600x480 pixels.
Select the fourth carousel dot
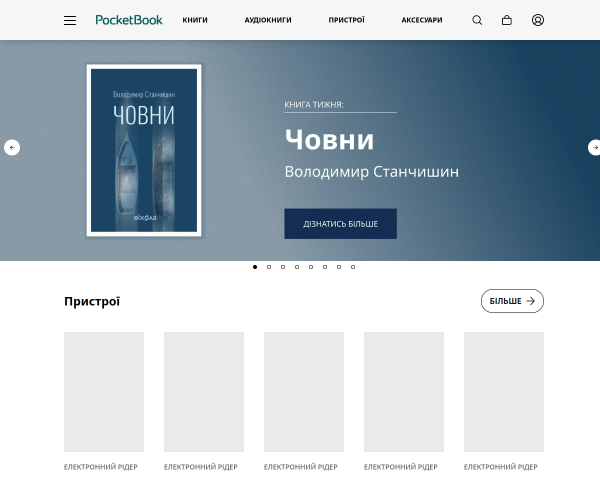click(297, 267)
